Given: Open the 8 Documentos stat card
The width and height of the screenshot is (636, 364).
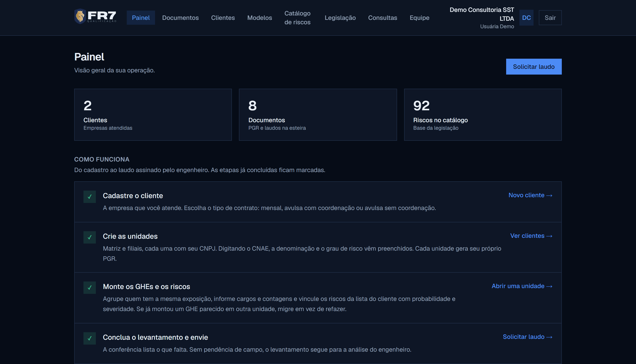Looking at the screenshot, I should [318, 115].
